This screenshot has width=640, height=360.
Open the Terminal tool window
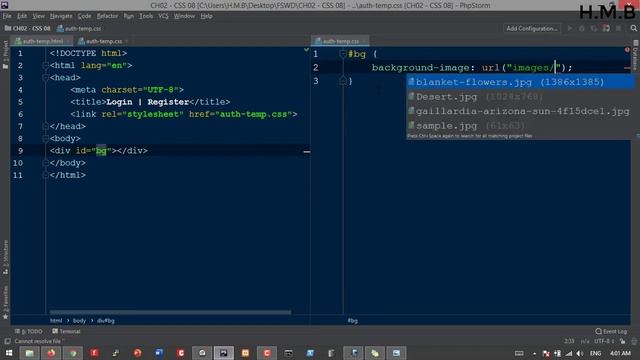click(67, 331)
